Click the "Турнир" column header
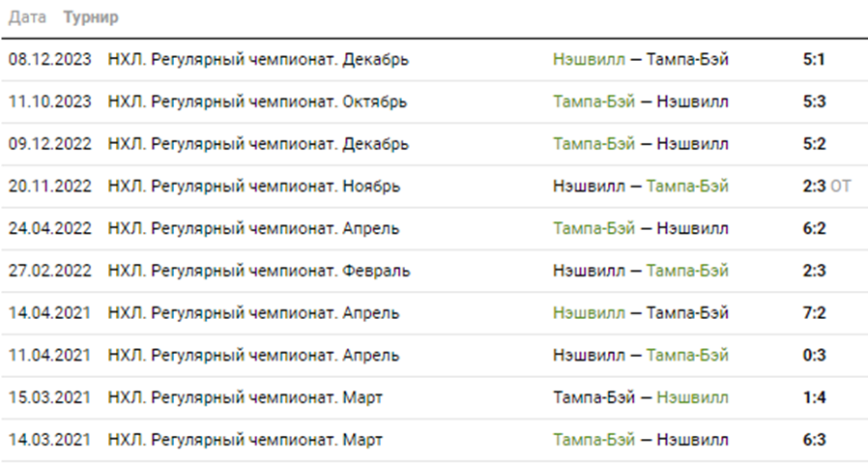This screenshot has width=868, height=465. (x=91, y=18)
